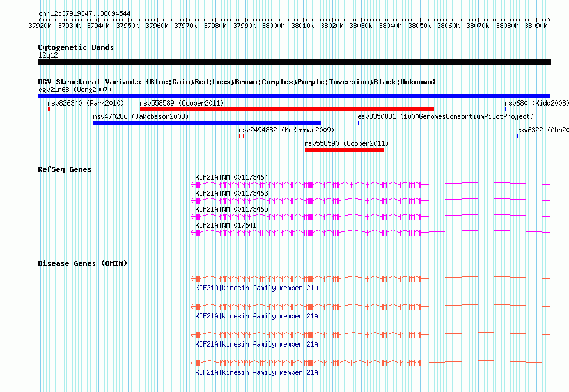Select the thin blue nsv680 variant line
The height and width of the screenshot is (392, 569).
(x=527, y=109)
